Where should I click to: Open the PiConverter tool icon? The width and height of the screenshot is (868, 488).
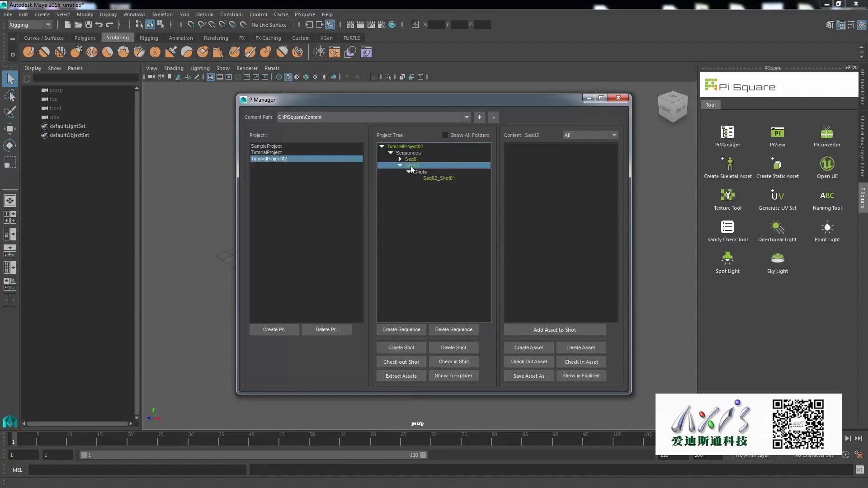click(827, 133)
